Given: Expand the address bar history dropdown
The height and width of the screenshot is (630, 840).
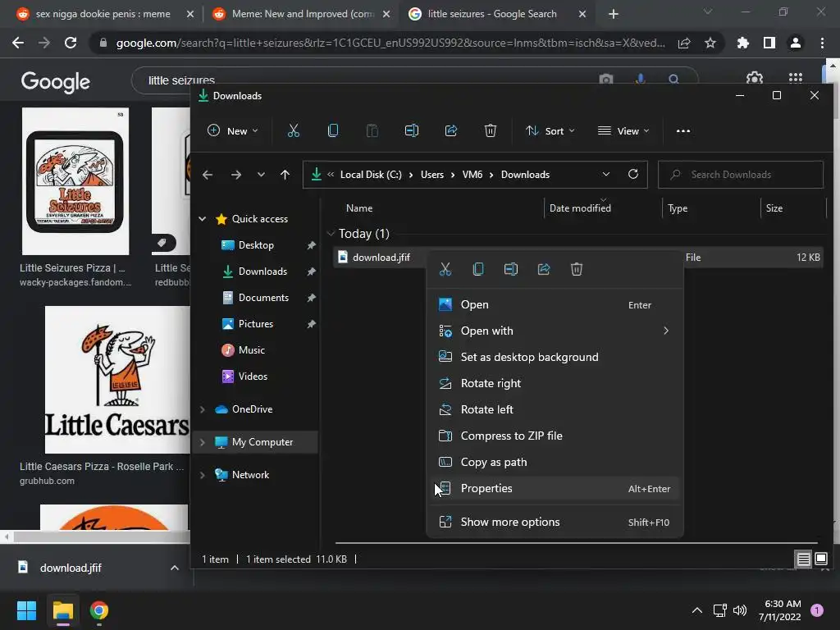Looking at the screenshot, I should click(x=606, y=174).
